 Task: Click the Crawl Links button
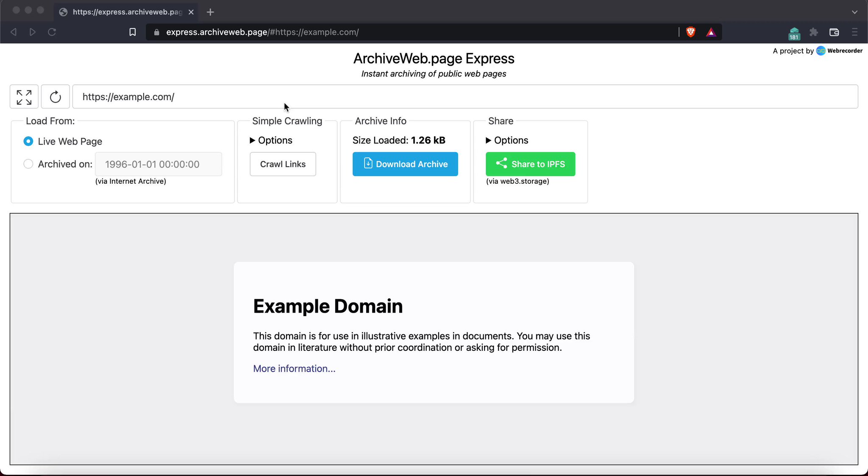(x=282, y=164)
